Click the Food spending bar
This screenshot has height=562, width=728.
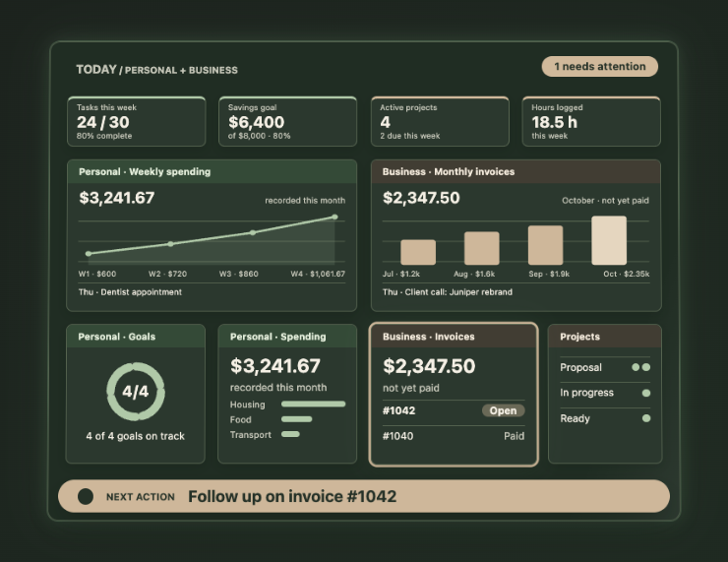click(x=297, y=419)
